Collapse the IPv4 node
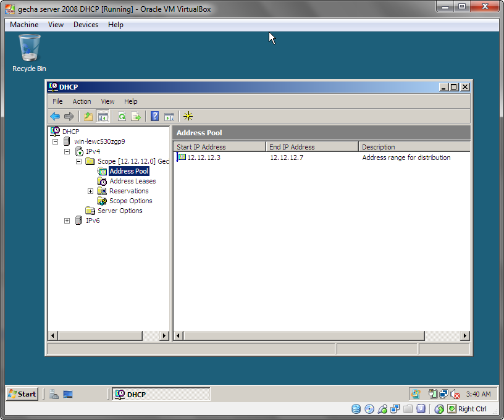The height and width of the screenshot is (420, 504). pos(67,151)
